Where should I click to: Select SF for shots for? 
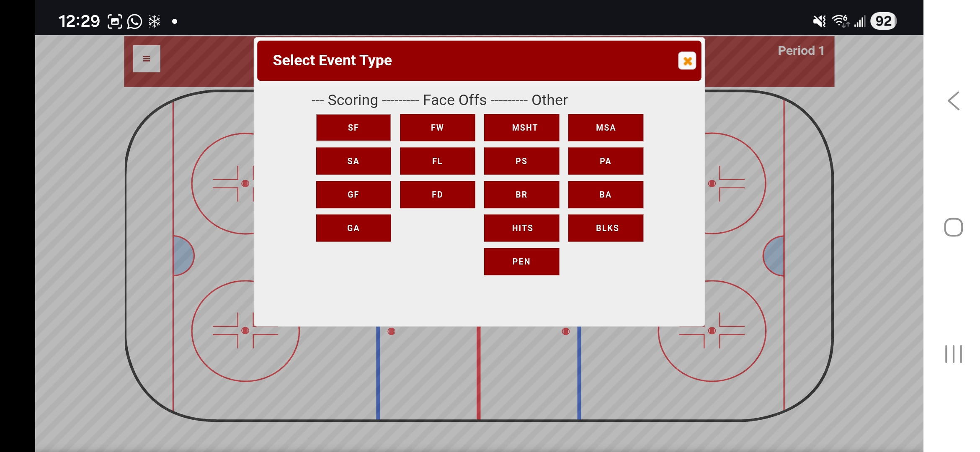pyautogui.click(x=353, y=127)
